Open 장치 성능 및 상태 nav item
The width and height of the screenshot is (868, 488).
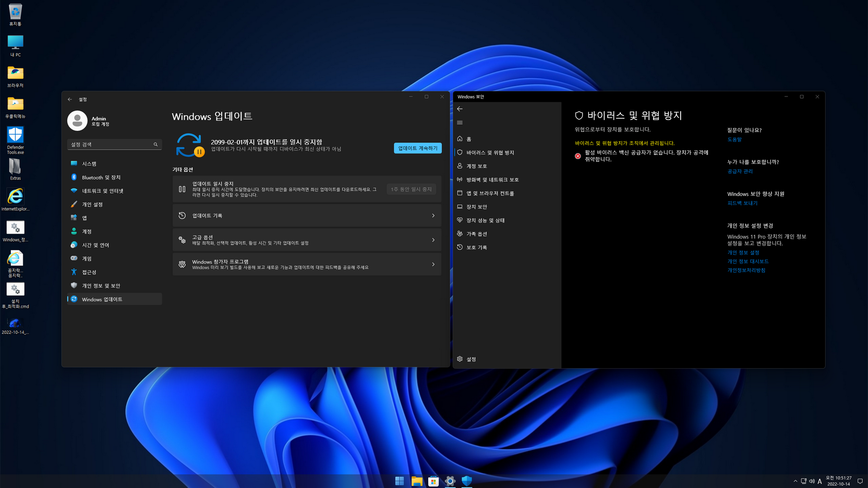[507, 220]
